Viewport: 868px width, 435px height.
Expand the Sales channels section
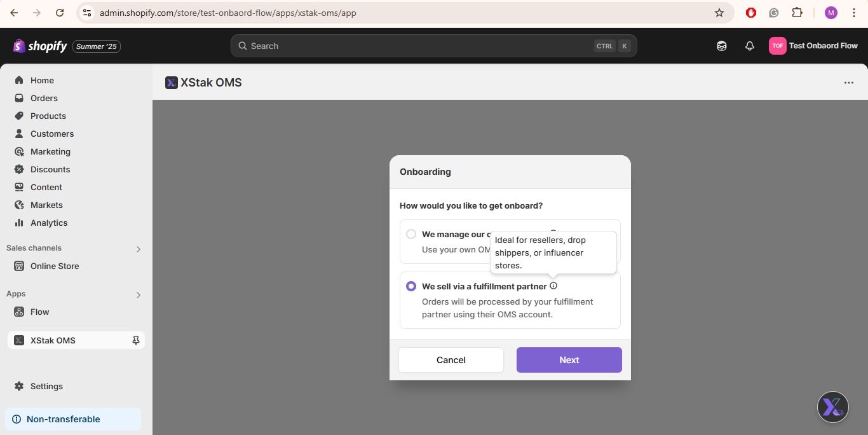[139, 249]
